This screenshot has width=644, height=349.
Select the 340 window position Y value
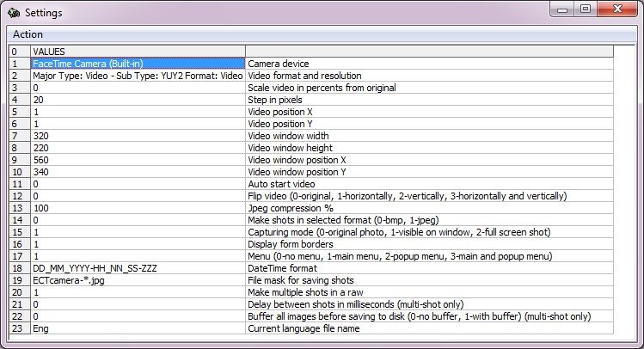tap(138, 172)
